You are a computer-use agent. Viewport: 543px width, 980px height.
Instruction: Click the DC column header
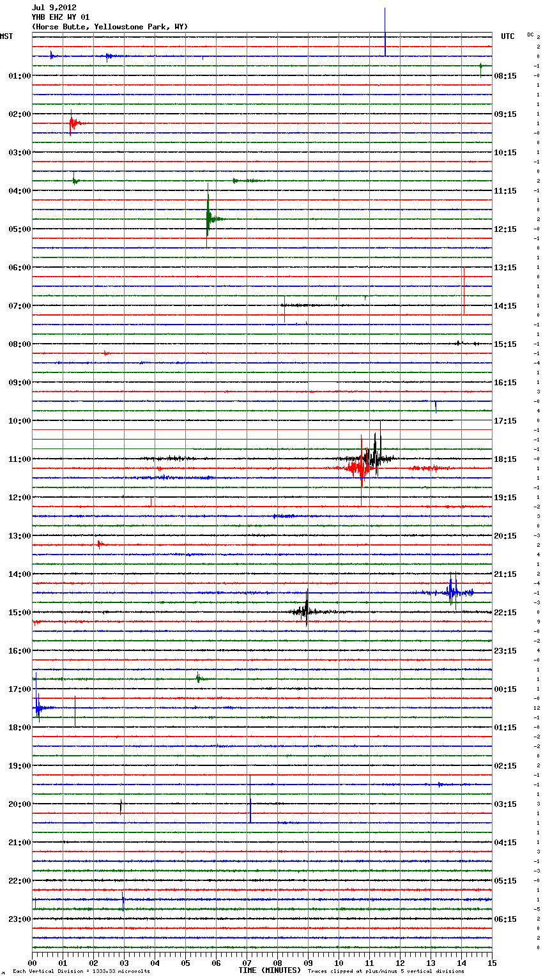pyautogui.click(x=530, y=34)
